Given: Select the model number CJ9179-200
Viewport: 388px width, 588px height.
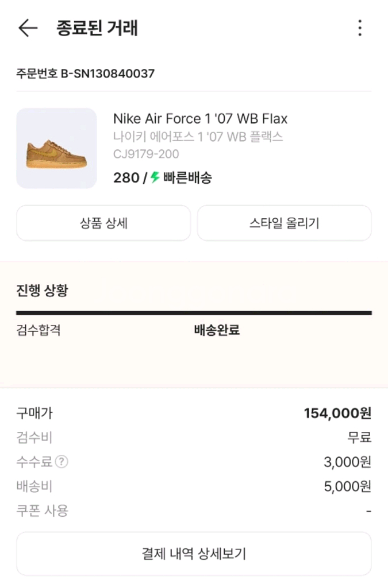Looking at the screenshot, I should [146, 154].
